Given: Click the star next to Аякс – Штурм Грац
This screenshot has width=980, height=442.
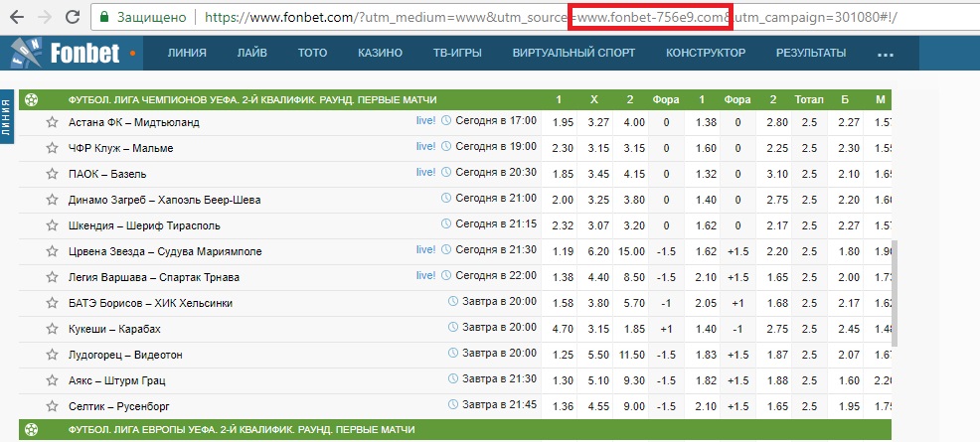Looking at the screenshot, I should [52, 380].
